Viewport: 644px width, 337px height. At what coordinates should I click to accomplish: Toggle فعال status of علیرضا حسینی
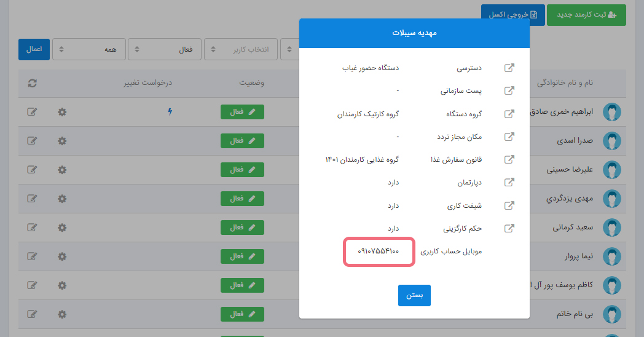coord(242,170)
